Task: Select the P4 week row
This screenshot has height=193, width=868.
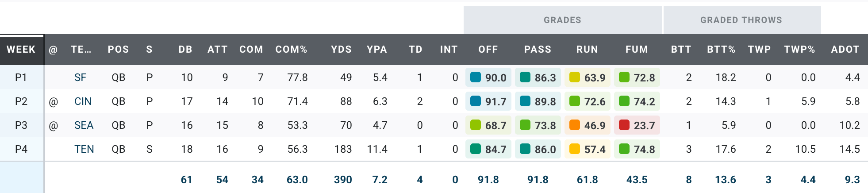Action: click(x=21, y=149)
